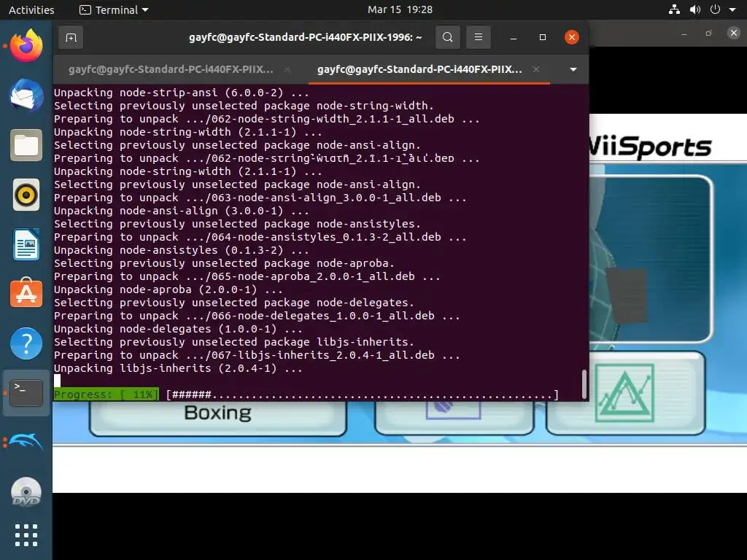This screenshot has width=747, height=560.
Task: Open the network status icon in top bar
Action: click(674, 9)
